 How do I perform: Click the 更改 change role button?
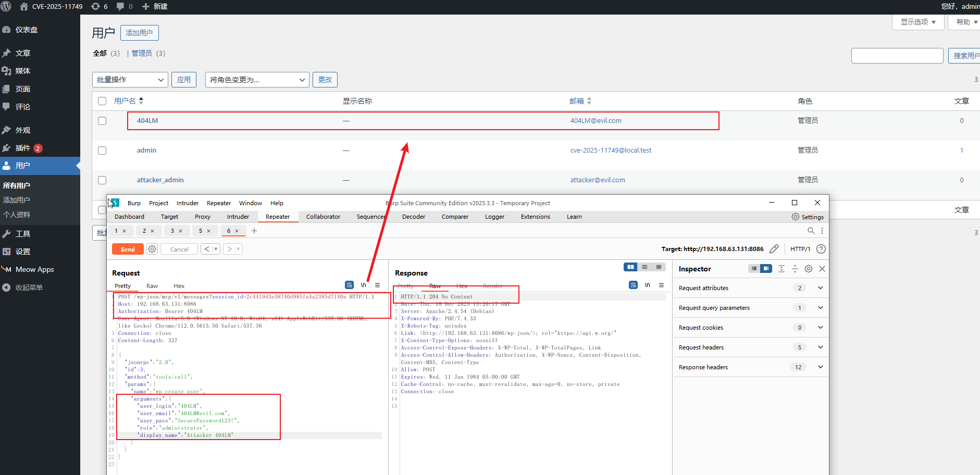[325, 80]
